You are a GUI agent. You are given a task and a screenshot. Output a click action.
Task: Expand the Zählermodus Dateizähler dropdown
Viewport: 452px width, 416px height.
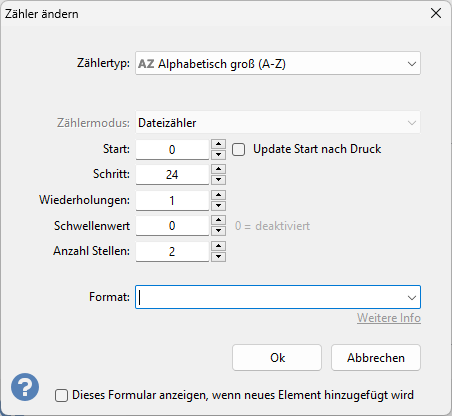278,123
